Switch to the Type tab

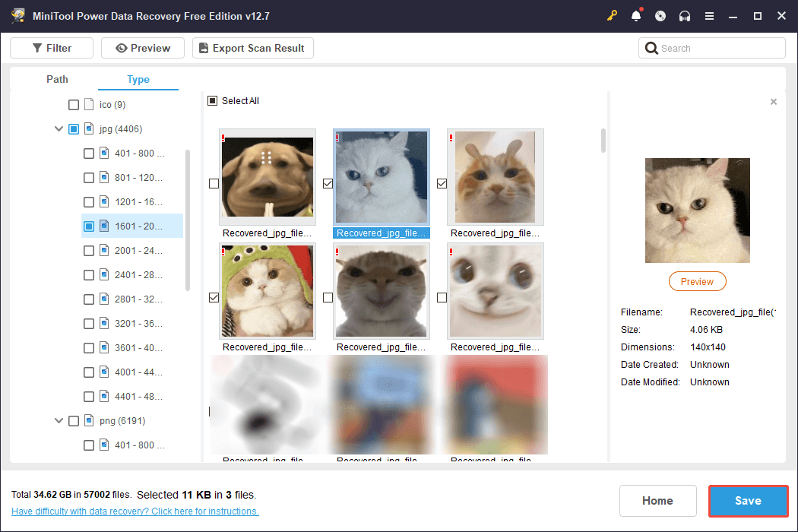tap(138, 79)
